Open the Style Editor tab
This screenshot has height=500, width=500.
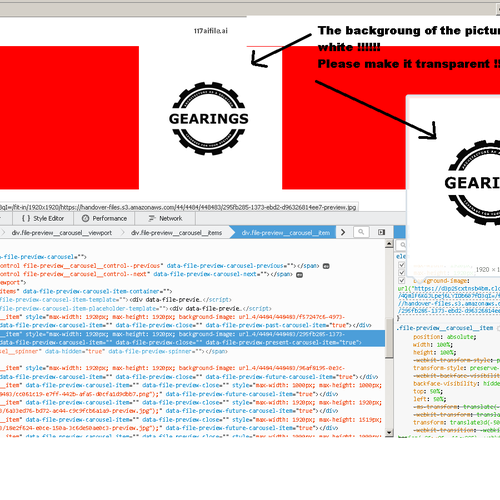point(43,218)
